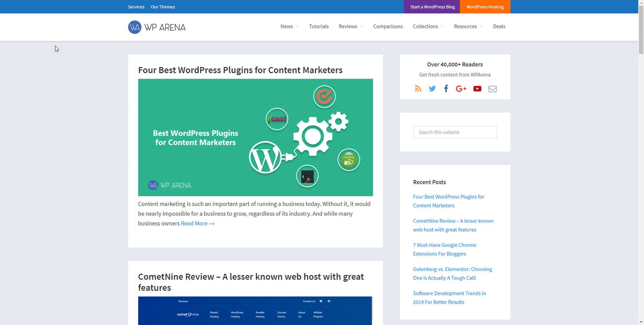Click the Recent Posts heading
The height and width of the screenshot is (325, 644).
(x=429, y=182)
